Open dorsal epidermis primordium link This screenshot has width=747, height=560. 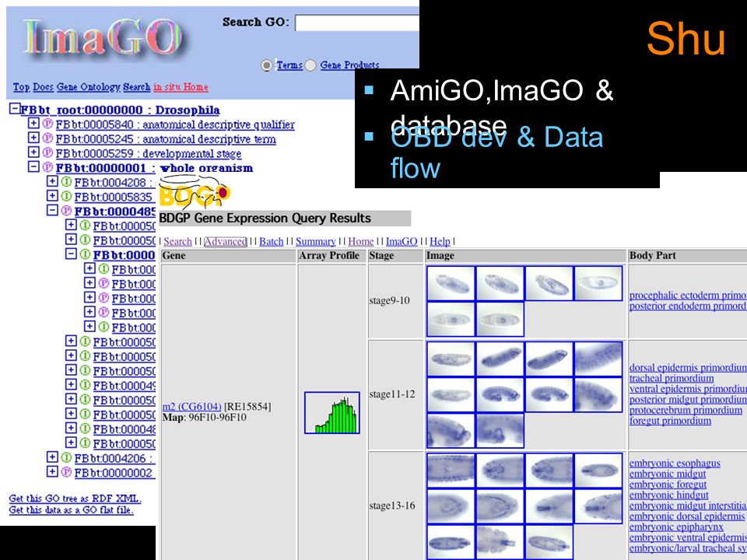(x=688, y=368)
